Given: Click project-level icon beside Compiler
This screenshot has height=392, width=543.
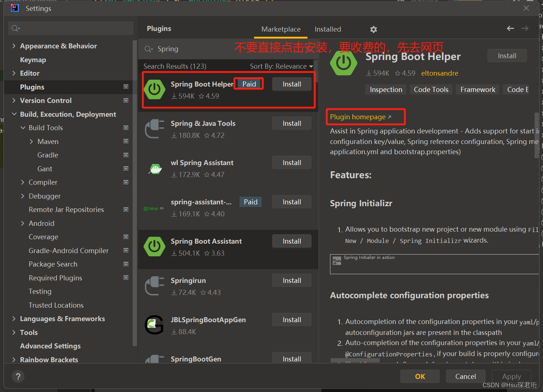Looking at the screenshot, I should pos(126,182).
